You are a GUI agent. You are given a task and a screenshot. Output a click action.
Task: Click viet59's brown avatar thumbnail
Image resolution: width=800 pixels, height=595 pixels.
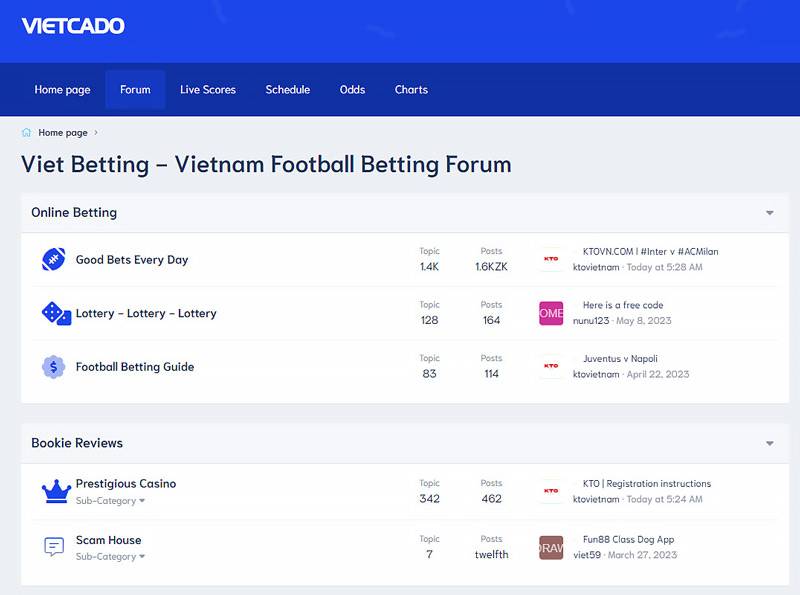tap(551, 547)
